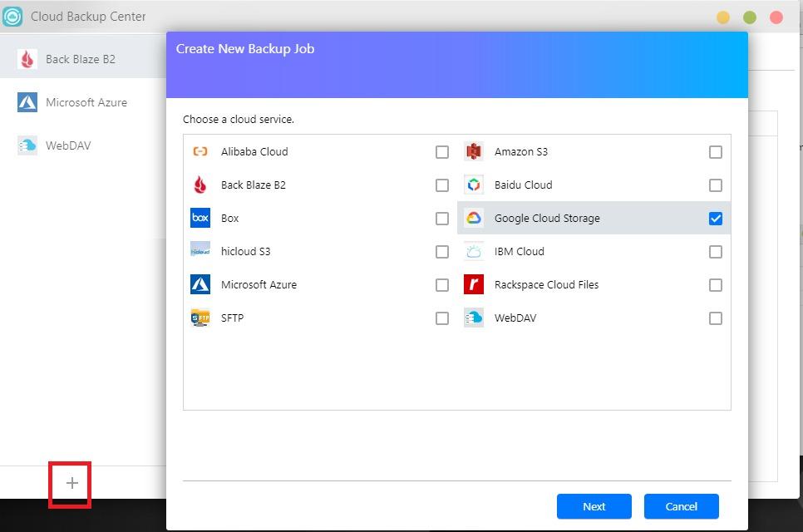The height and width of the screenshot is (532, 803).
Task: Click the Alibaba Cloud service icon
Action: pyautogui.click(x=200, y=151)
